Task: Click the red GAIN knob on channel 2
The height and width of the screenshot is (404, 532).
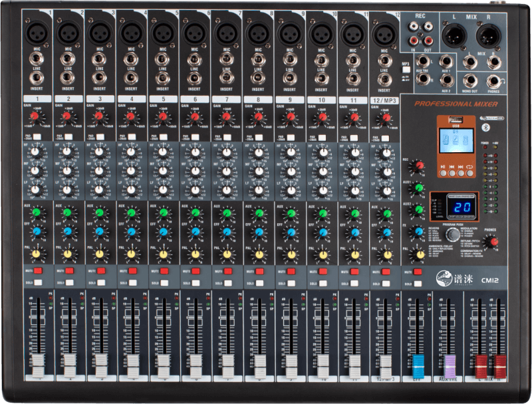Action: pyautogui.click(x=66, y=117)
